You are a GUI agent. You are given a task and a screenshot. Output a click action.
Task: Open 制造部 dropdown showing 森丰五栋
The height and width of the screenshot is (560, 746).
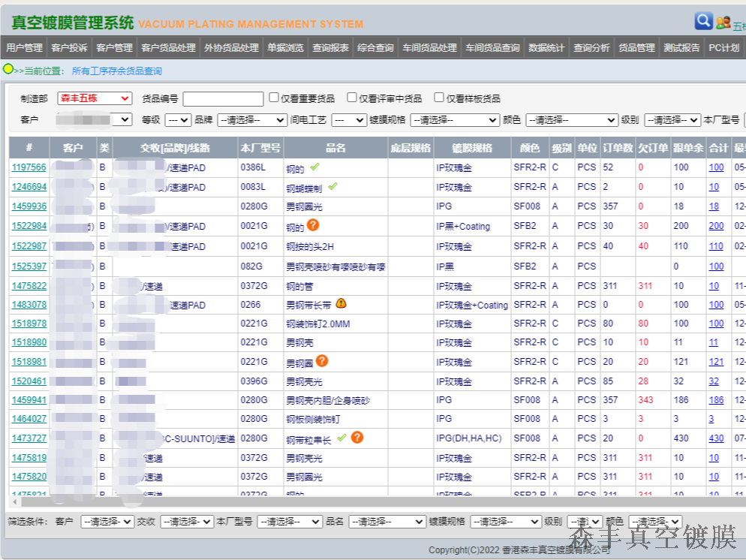(95, 98)
